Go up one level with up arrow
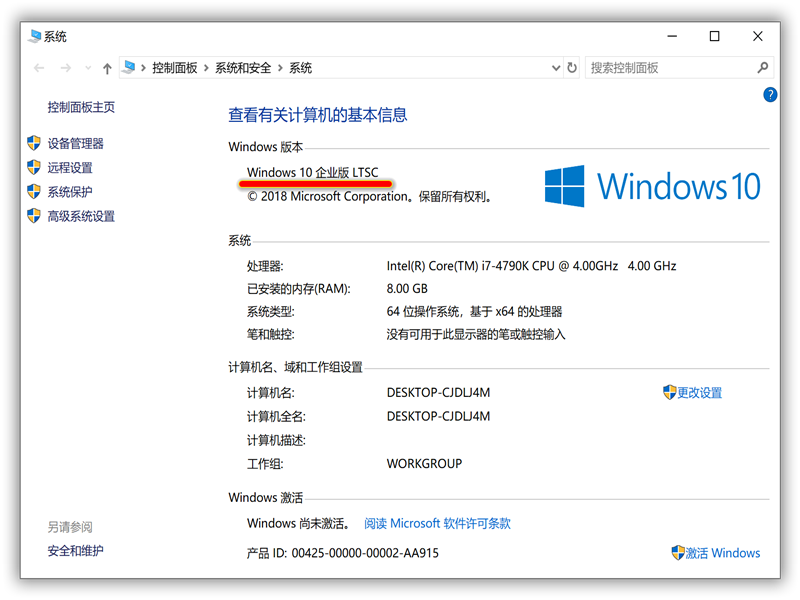Screen dimensions: 800x600 (107, 68)
